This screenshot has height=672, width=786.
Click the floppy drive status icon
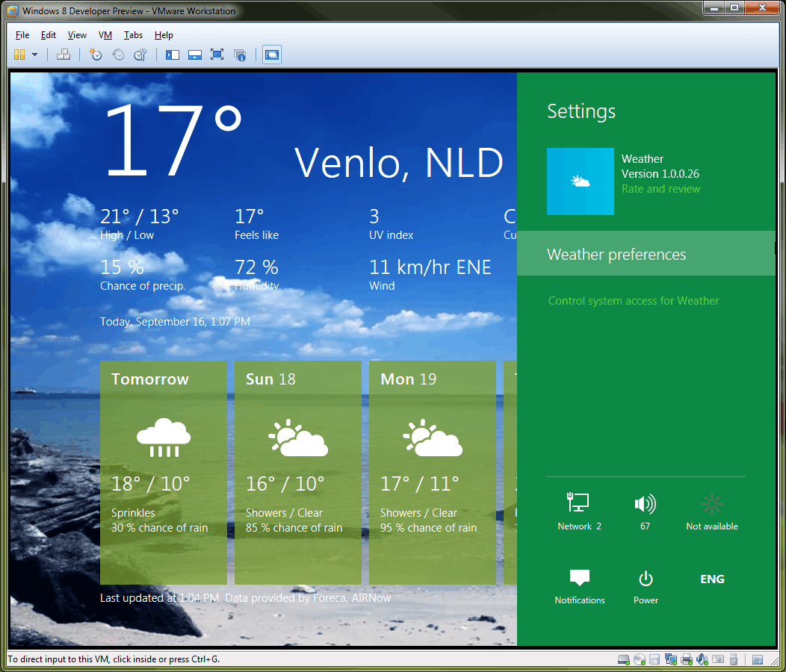coord(655,659)
